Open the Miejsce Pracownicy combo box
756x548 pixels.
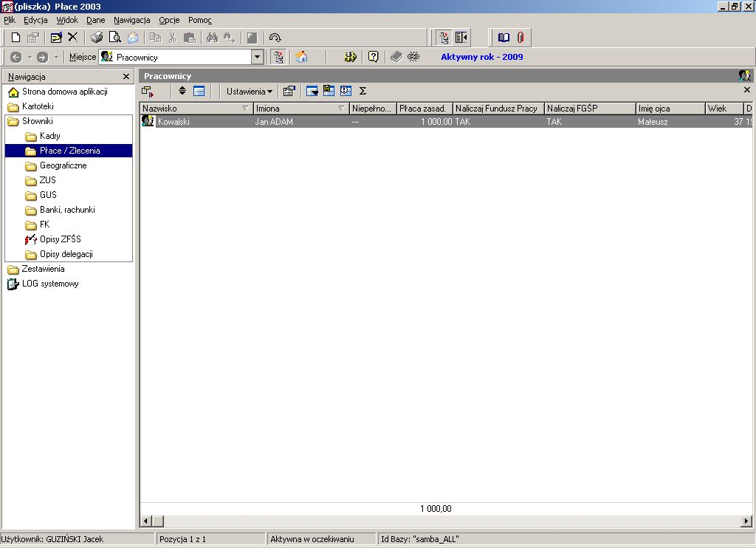click(182, 57)
